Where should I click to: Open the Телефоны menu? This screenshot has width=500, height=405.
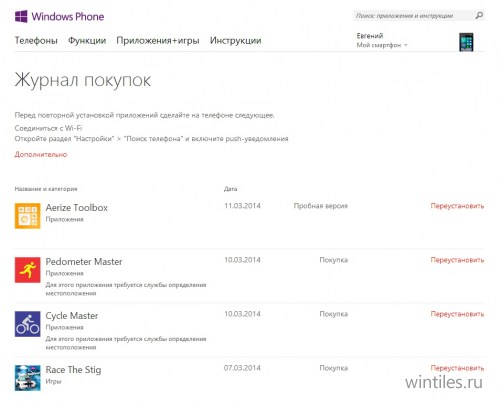tap(36, 41)
